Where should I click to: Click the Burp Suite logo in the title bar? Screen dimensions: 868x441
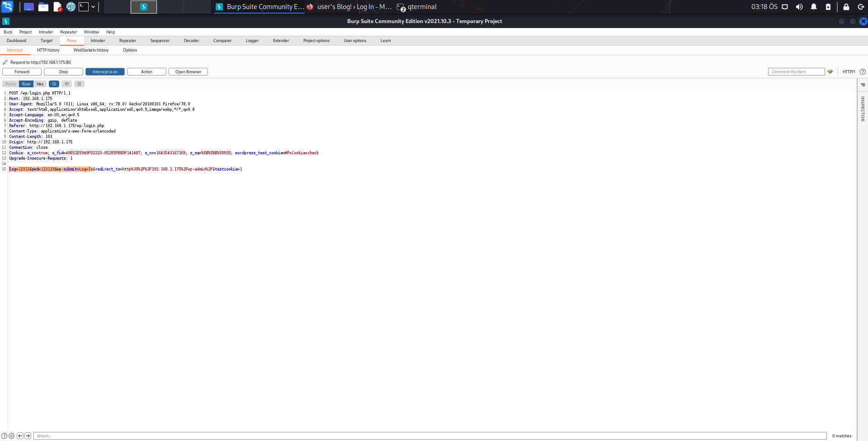click(6, 21)
